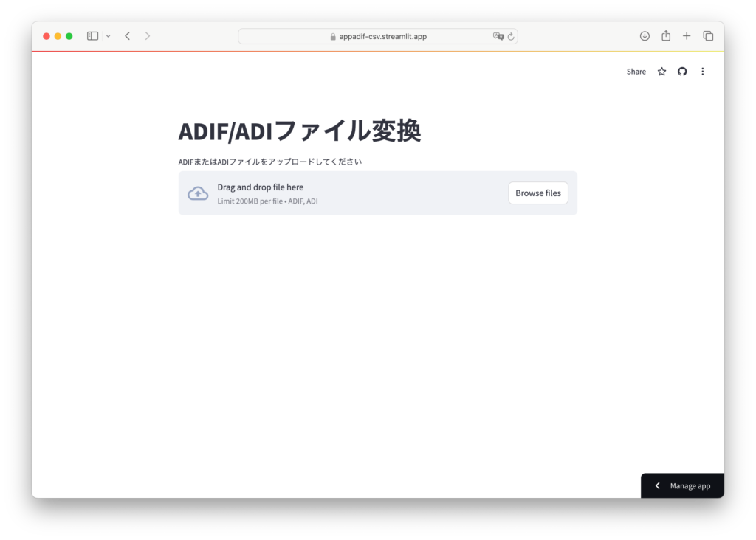This screenshot has width=756, height=540.
Task: Expand the chevron beside Manage app
Action: (x=658, y=486)
